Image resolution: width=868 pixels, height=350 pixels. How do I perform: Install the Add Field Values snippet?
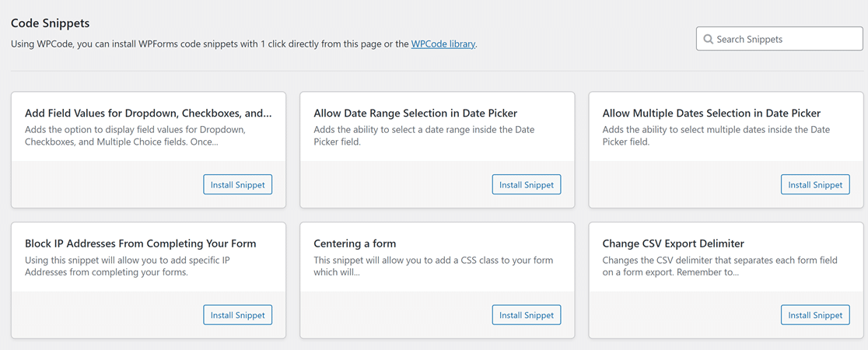(237, 185)
